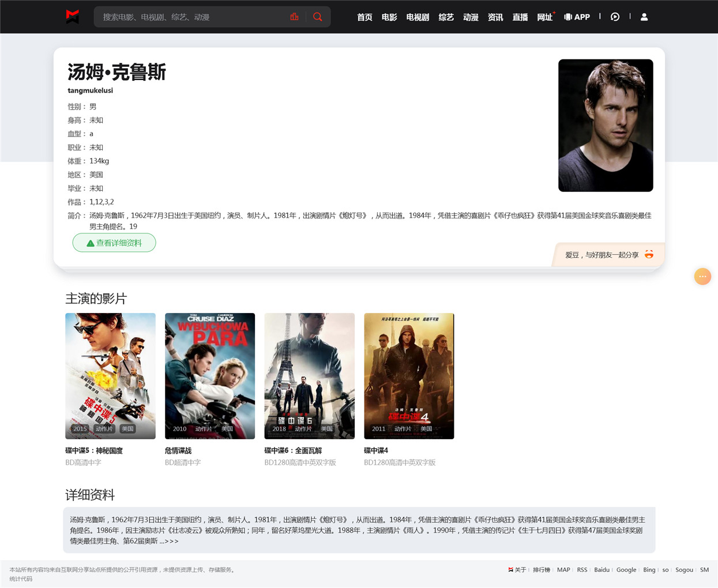Go to 首页 in navigation
Viewport: 718px width, 588px height.
(364, 17)
